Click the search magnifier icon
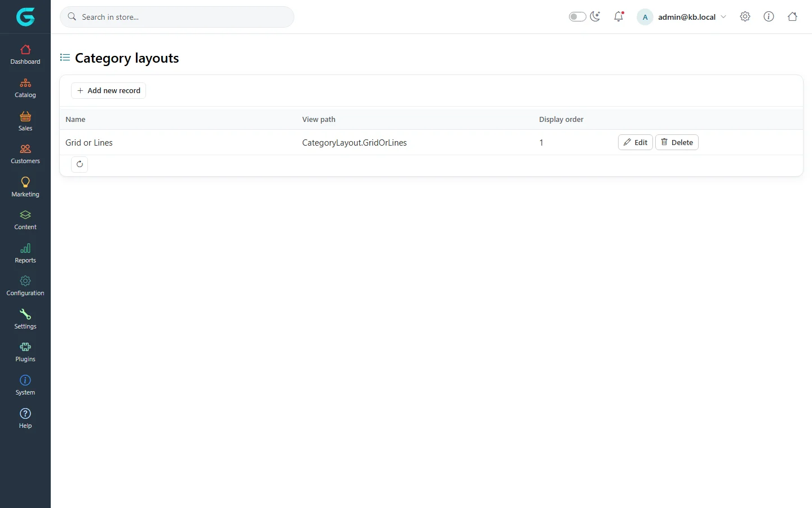 pyautogui.click(x=72, y=17)
